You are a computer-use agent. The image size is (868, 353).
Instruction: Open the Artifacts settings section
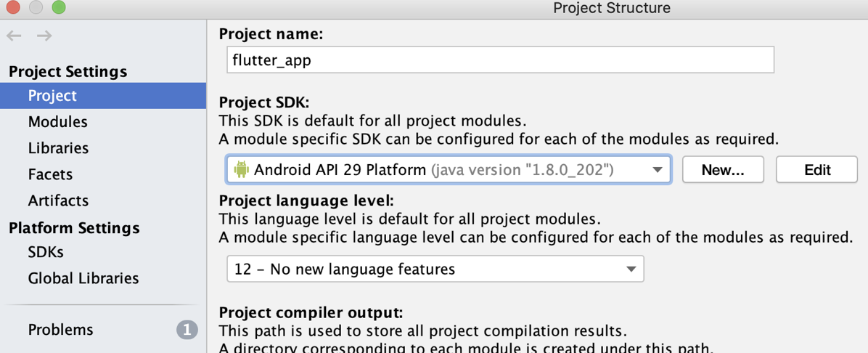(x=58, y=200)
